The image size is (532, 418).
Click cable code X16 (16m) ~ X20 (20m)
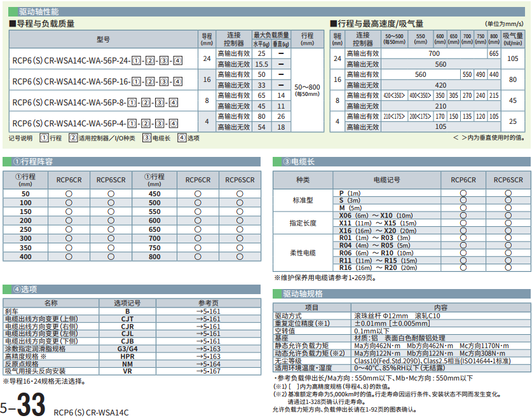coord(378,231)
